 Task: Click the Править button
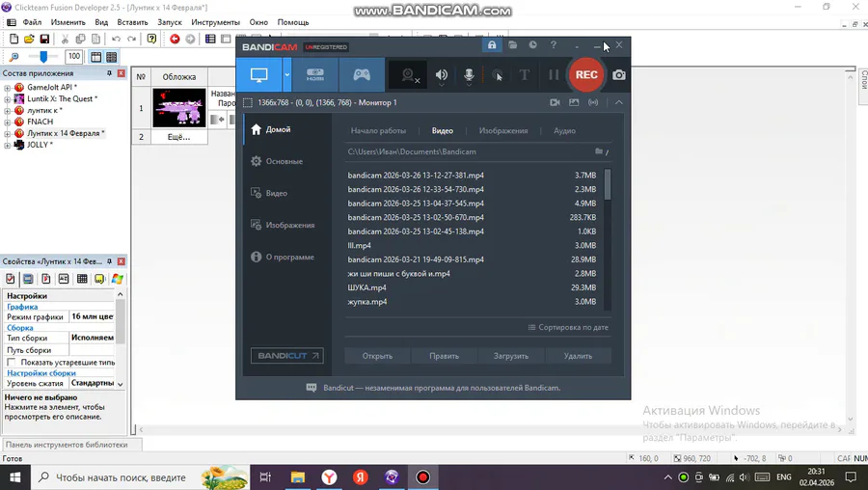[x=444, y=356]
